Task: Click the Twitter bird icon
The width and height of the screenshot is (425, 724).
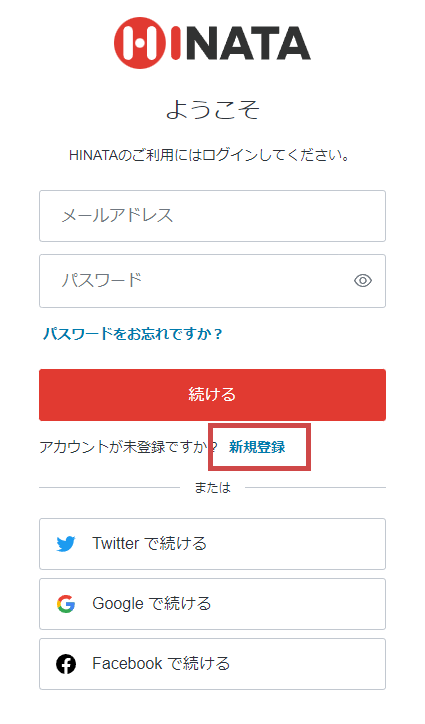Action: [66, 544]
